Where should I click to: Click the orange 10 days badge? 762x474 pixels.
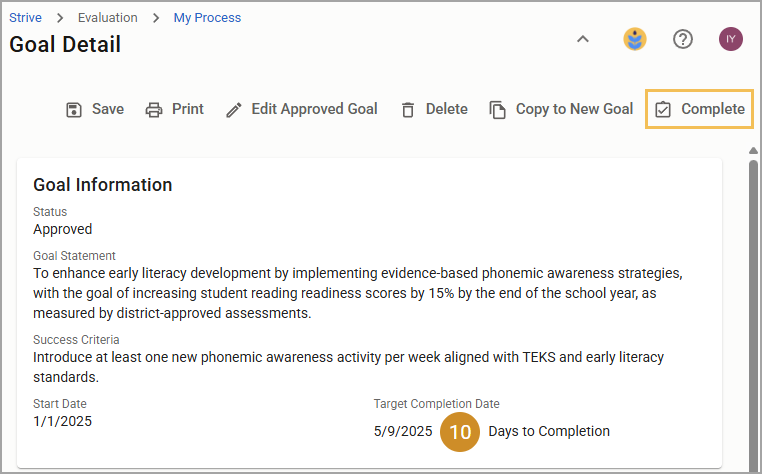point(460,432)
